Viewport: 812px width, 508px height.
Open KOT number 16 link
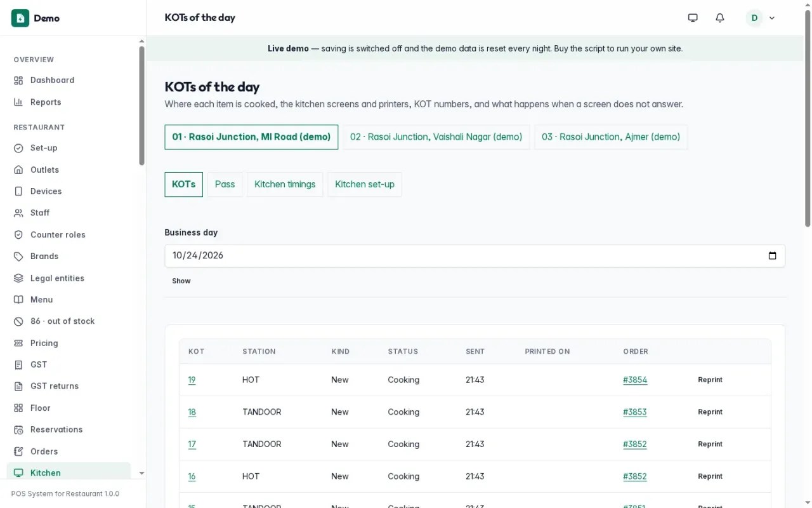[192, 476]
